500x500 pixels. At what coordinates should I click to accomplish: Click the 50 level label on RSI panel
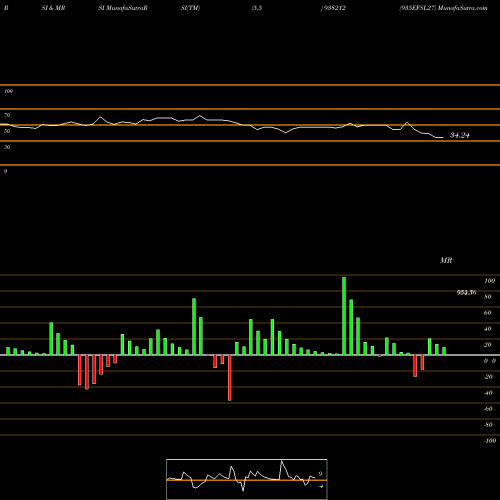click(7, 131)
